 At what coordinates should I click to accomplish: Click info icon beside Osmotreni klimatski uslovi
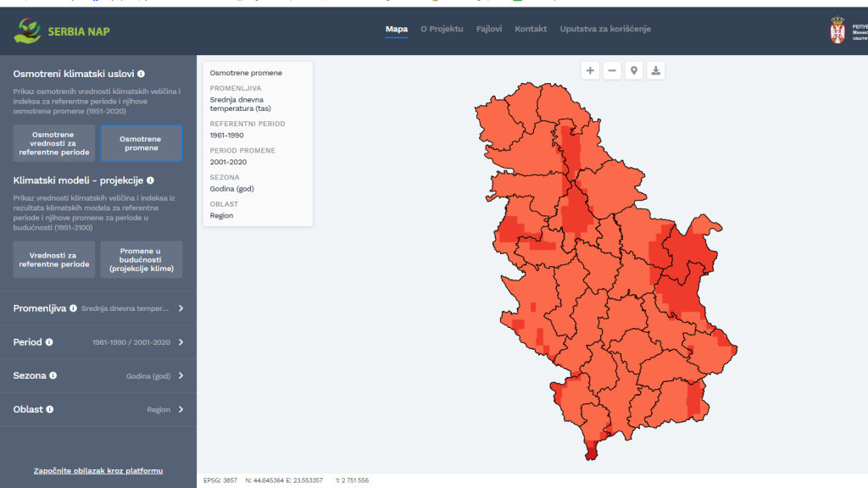(141, 74)
